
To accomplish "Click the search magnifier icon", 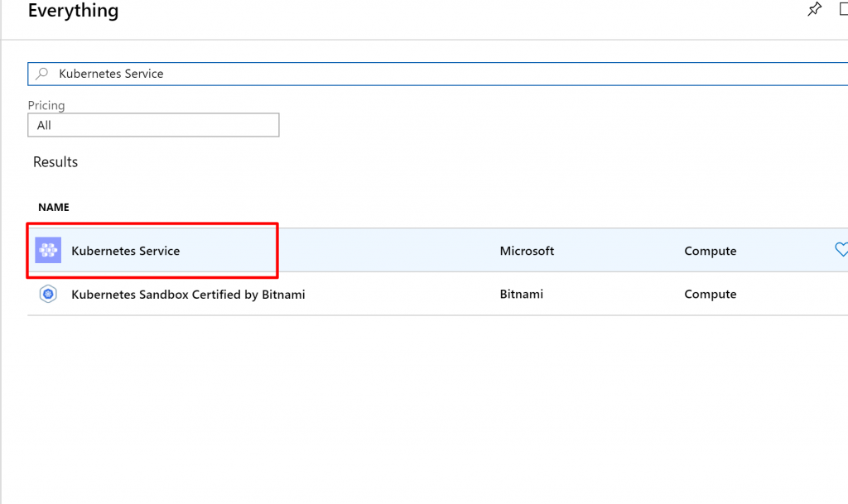I will coord(42,74).
